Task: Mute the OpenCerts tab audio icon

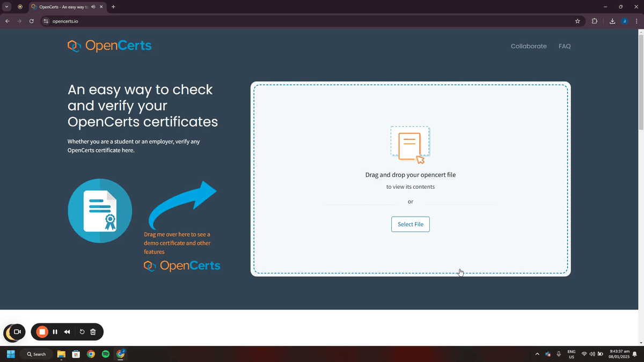Action: (93, 7)
